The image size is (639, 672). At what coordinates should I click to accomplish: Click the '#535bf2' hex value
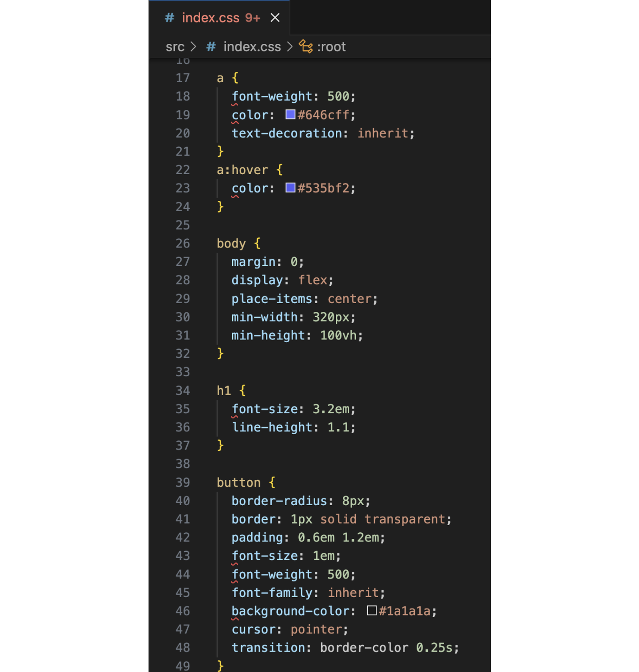(323, 188)
